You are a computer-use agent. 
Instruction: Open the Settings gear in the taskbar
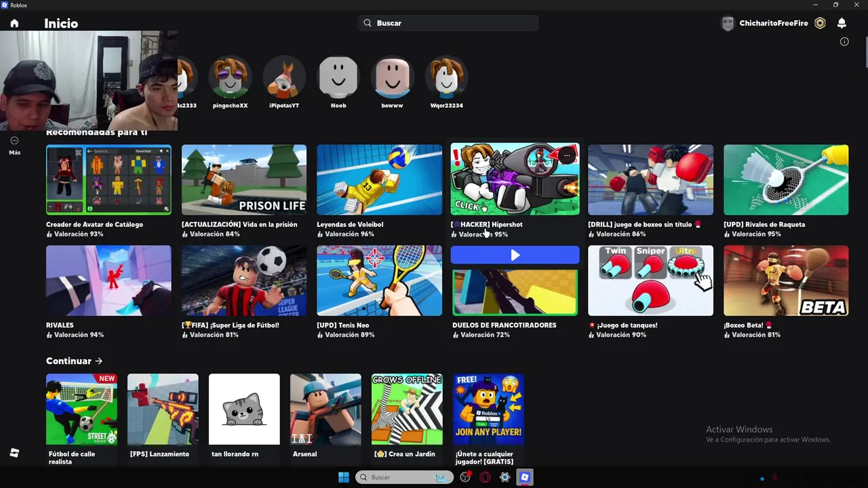[505, 477]
